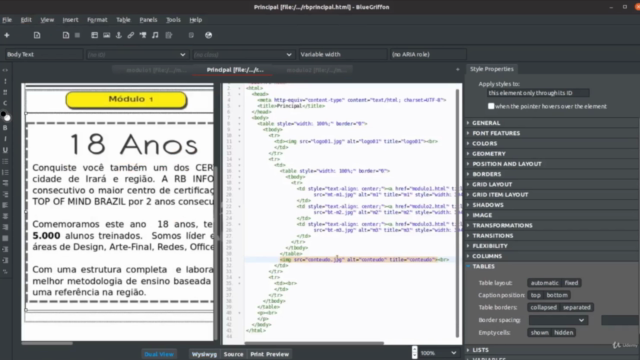This screenshot has height=360, width=640.
Task: Click the source code vertical scrollbar
Action: (x=458, y=212)
